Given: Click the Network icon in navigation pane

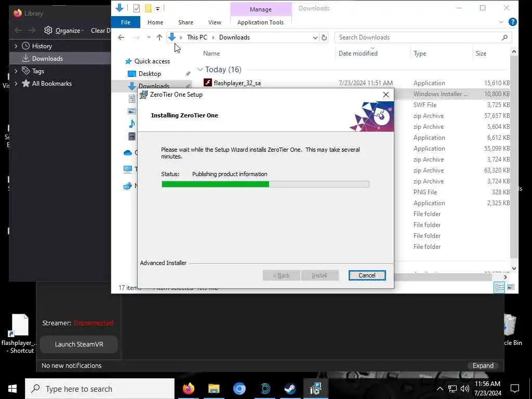Looking at the screenshot, I should tap(128, 185).
